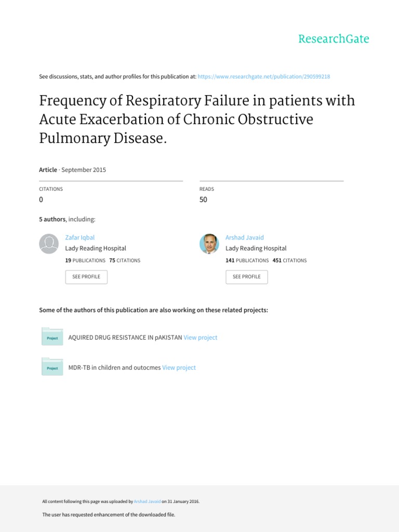Open Arshad Javaid author name link
The image size is (399, 532).
[x=244, y=237]
